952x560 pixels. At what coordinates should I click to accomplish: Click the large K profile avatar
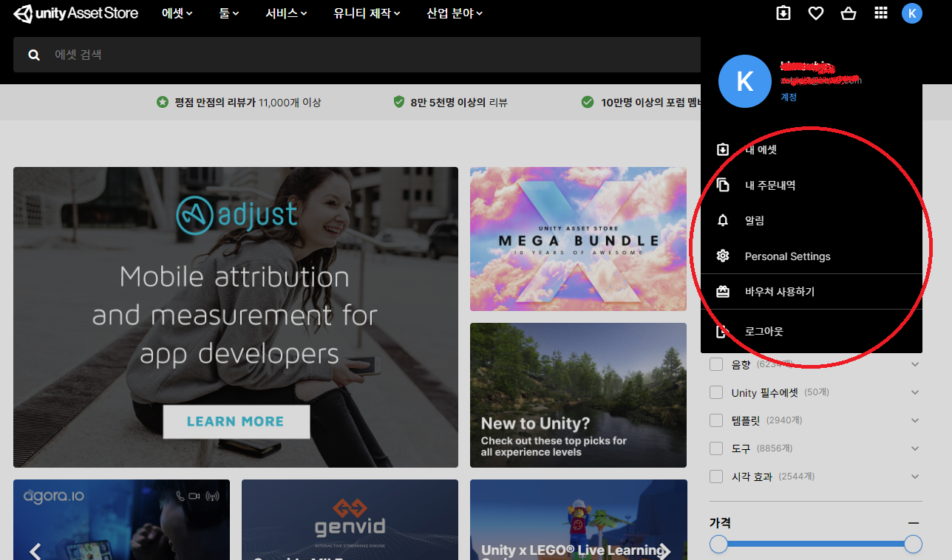pos(745,81)
